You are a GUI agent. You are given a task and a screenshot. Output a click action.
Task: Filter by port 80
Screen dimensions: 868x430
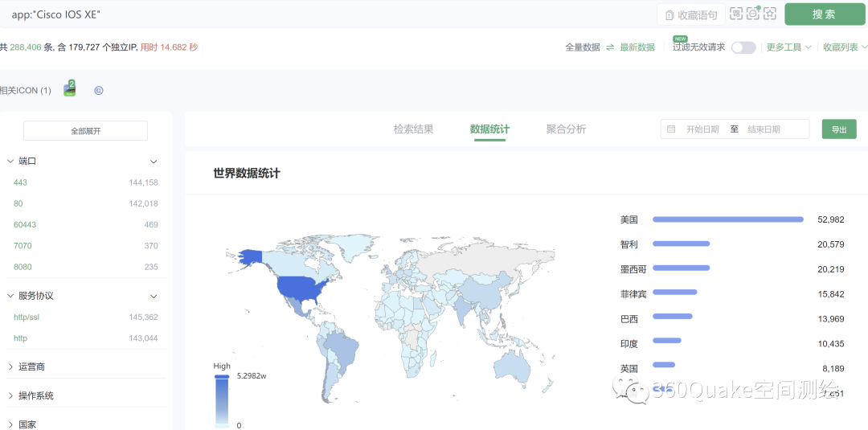coord(18,203)
